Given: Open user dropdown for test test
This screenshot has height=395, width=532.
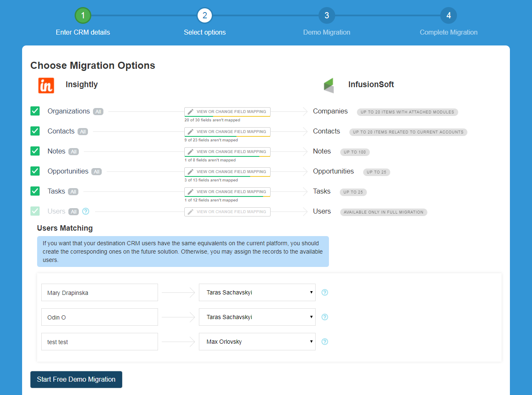Looking at the screenshot, I should [257, 342].
